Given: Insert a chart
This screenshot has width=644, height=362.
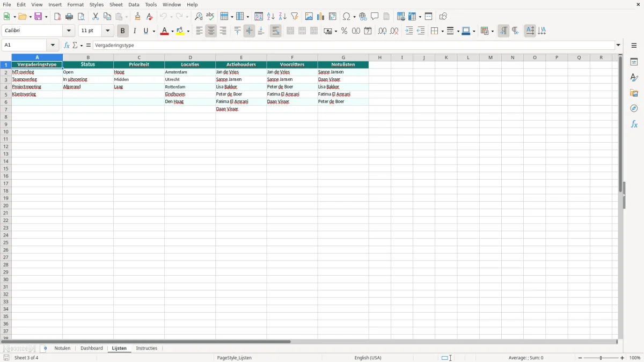Looking at the screenshot, I should pyautogui.click(x=321, y=17).
